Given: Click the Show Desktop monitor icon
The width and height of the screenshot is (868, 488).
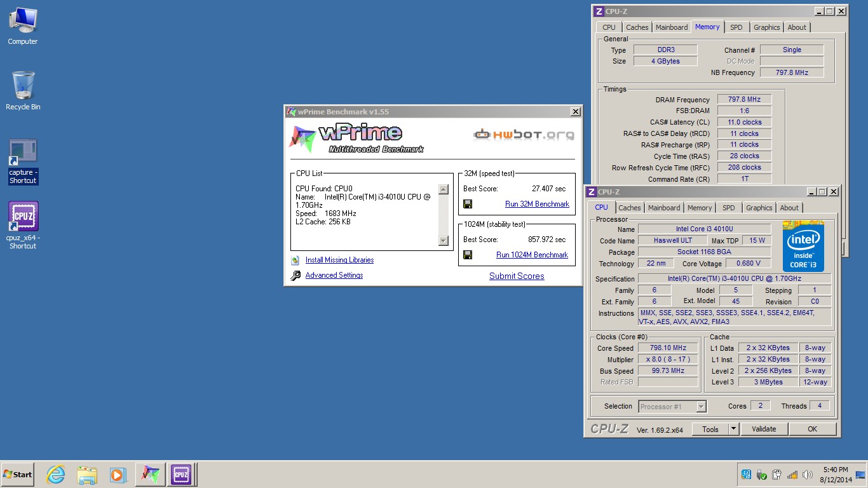Looking at the screenshot, I should pos(860,475).
